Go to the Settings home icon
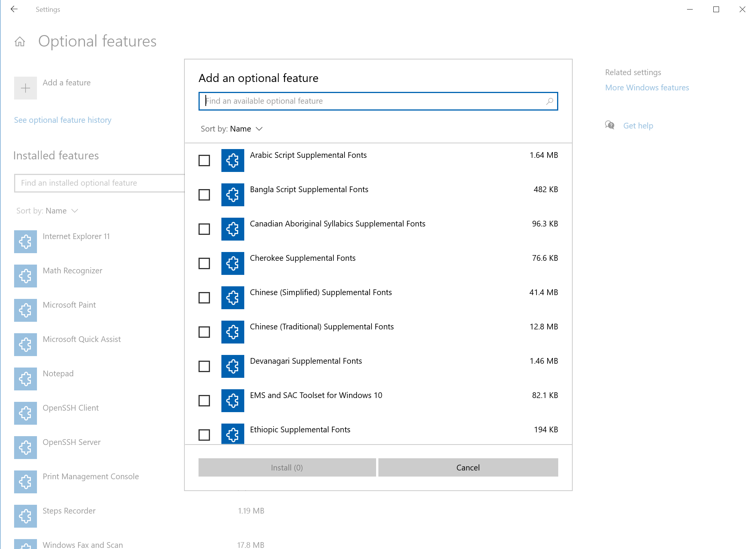Image resolution: width=756 pixels, height=549 pixels. 20,42
